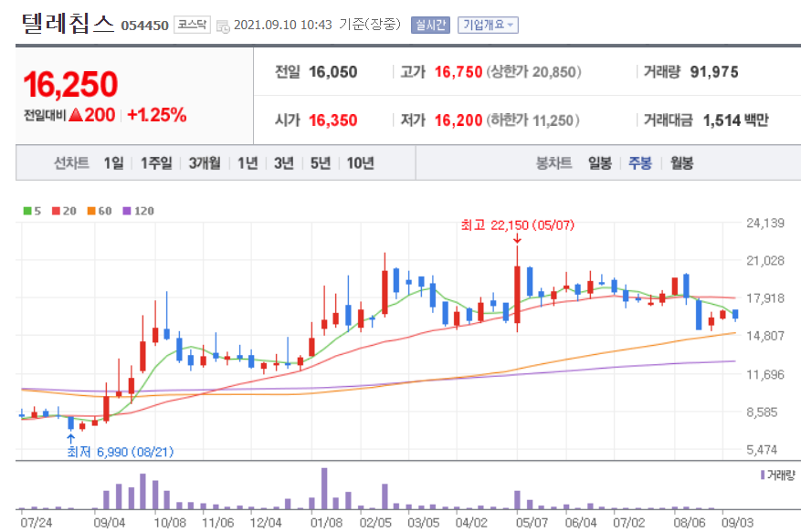Click the orange 60-day moving average legend icon

[x=90, y=210]
